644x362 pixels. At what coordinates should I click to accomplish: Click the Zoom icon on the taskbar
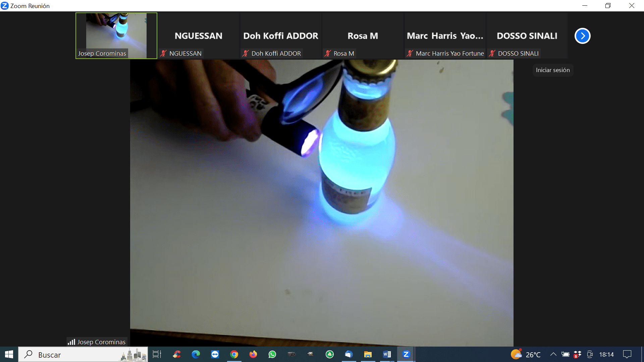click(x=406, y=354)
